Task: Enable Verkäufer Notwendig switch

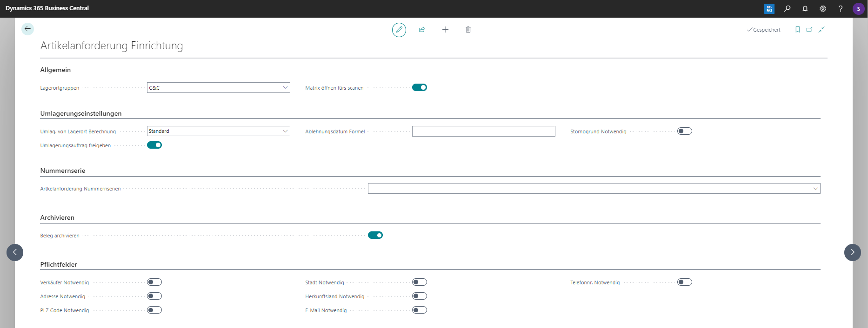Action: (154, 282)
